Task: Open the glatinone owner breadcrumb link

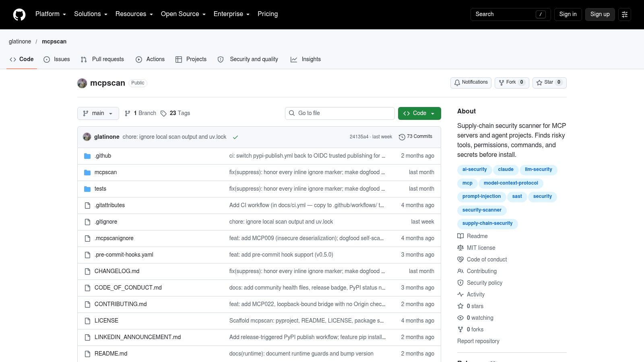Action: [x=20, y=41]
